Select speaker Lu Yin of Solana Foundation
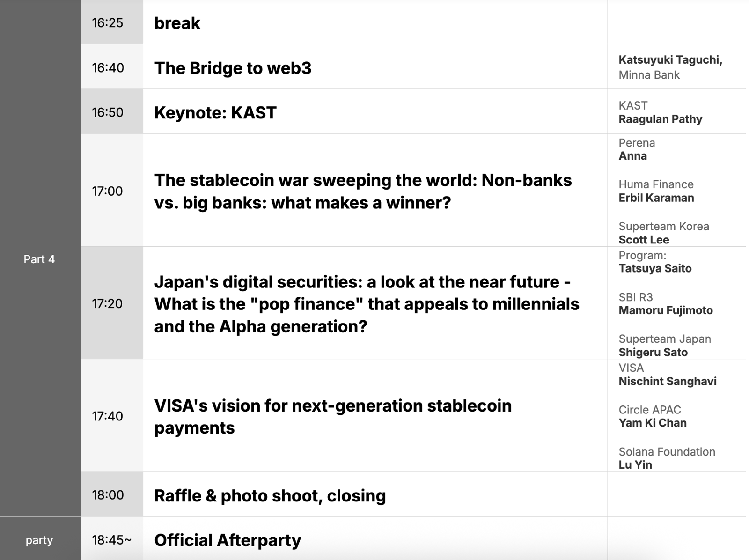 pyautogui.click(x=635, y=465)
